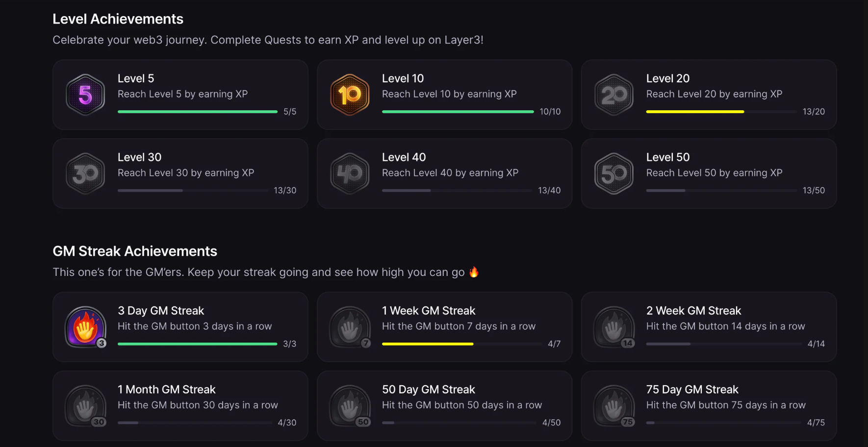Image resolution: width=868 pixels, height=447 pixels.
Task: Click the 1 Month GM Streak badge icon
Action: (86, 406)
